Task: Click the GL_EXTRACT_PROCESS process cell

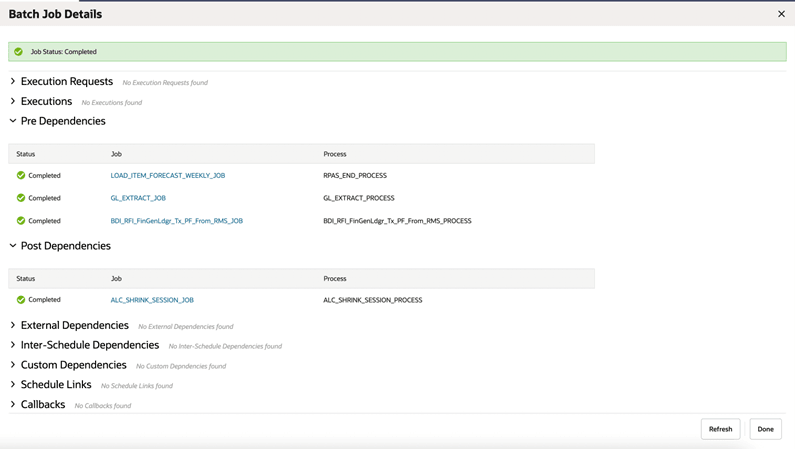Action: 358,198
